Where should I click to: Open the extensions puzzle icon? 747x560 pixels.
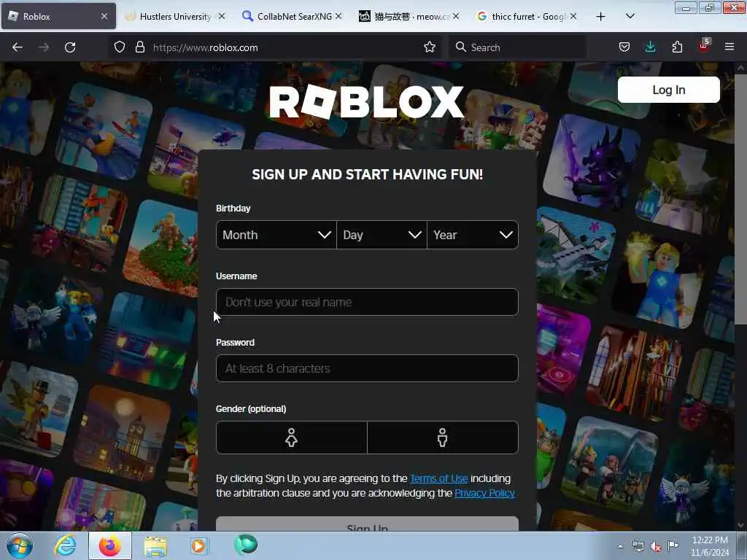[677, 47]
